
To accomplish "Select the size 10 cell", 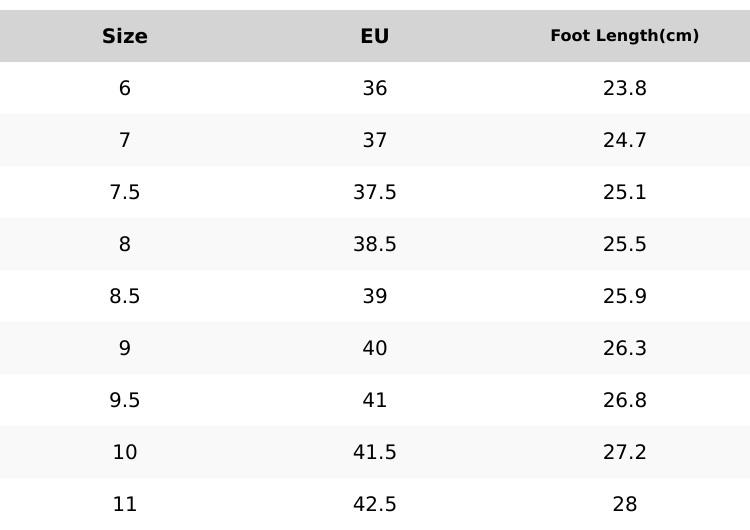I will click(x=125, y=452).
